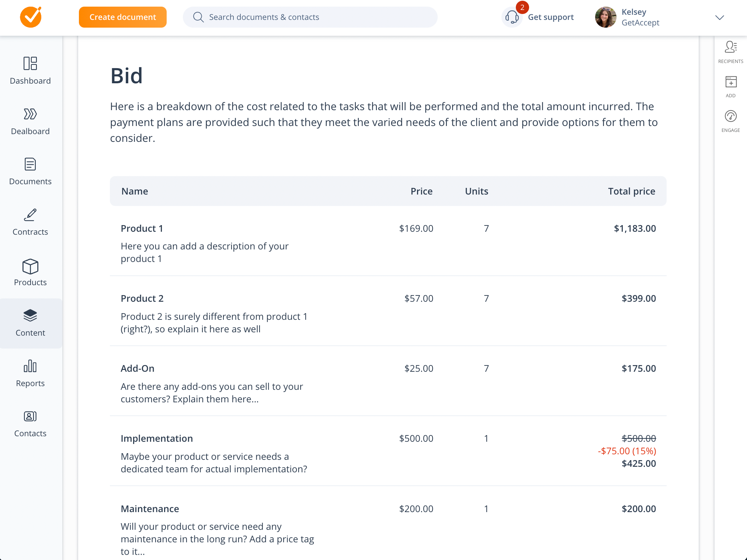Select the Contracts pen icon
747x560 pixels.
click(30, 215)
